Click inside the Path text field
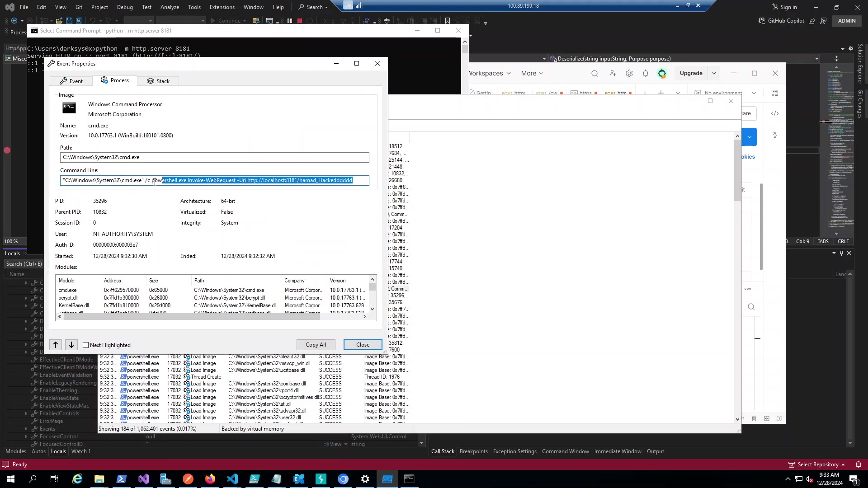The image size is (868, 488). point(215,157)
